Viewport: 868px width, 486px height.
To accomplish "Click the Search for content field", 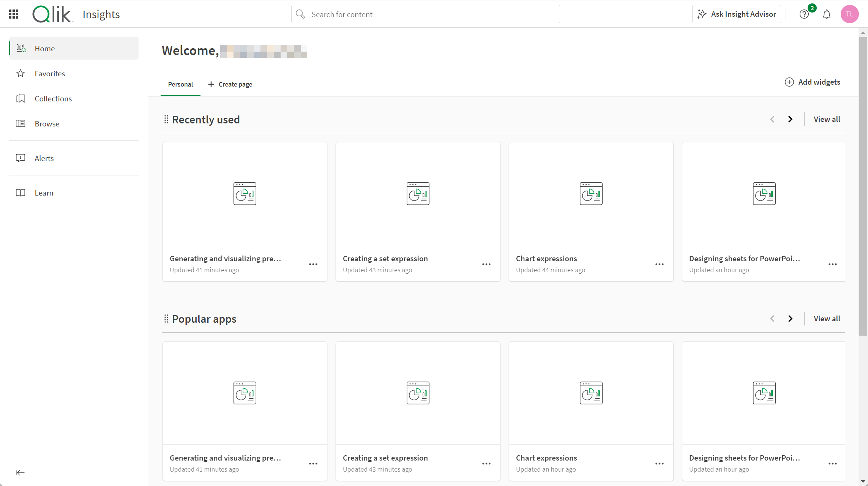I will [x=425, y=14].
